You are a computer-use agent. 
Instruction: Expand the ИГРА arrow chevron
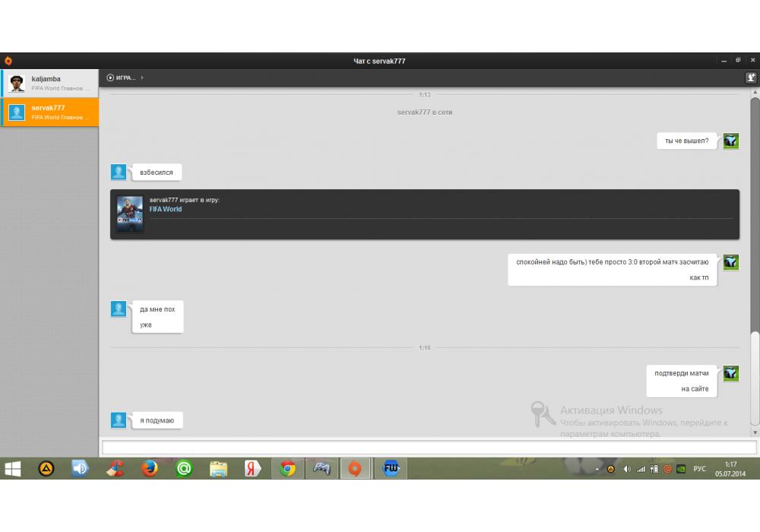pyautogui.click(x=142, y=78)
